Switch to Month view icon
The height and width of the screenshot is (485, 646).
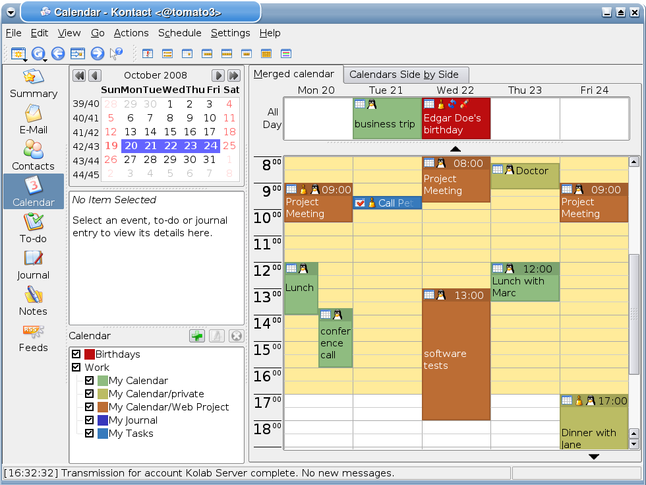tap(267, 54)
